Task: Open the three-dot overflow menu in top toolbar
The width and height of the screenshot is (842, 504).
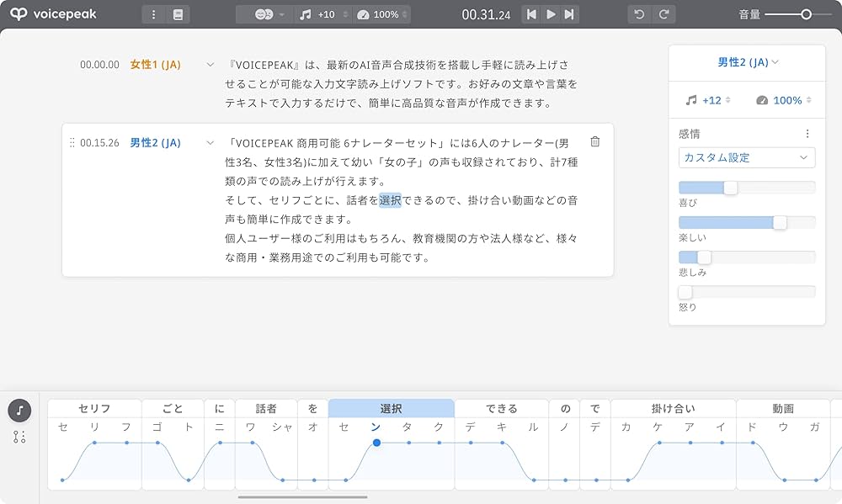Action: [x=152, y=13]
